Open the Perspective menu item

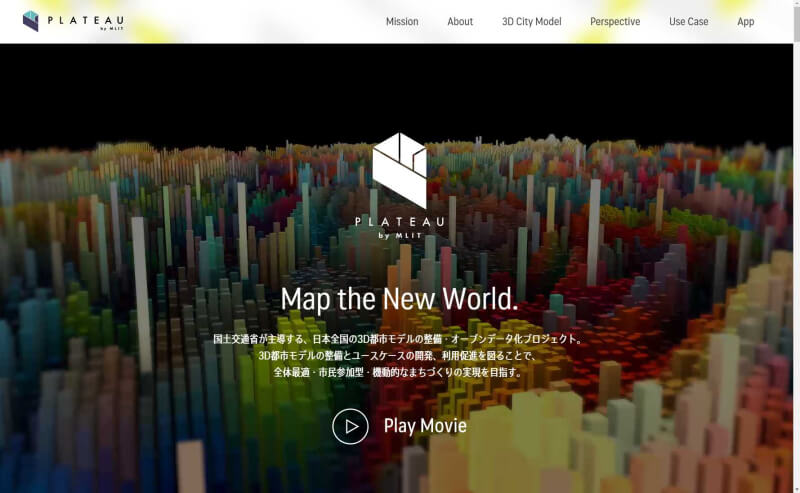point(615,22)
